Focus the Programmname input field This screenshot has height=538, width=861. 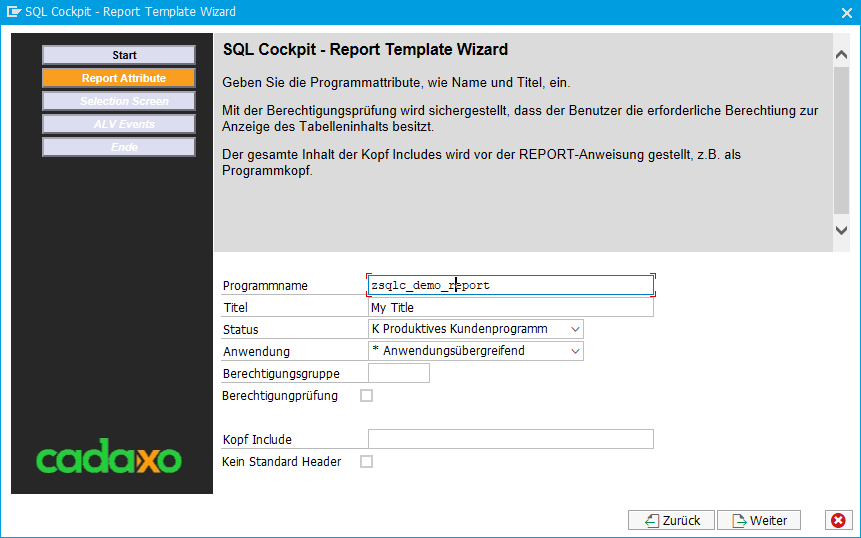(511, 285)
